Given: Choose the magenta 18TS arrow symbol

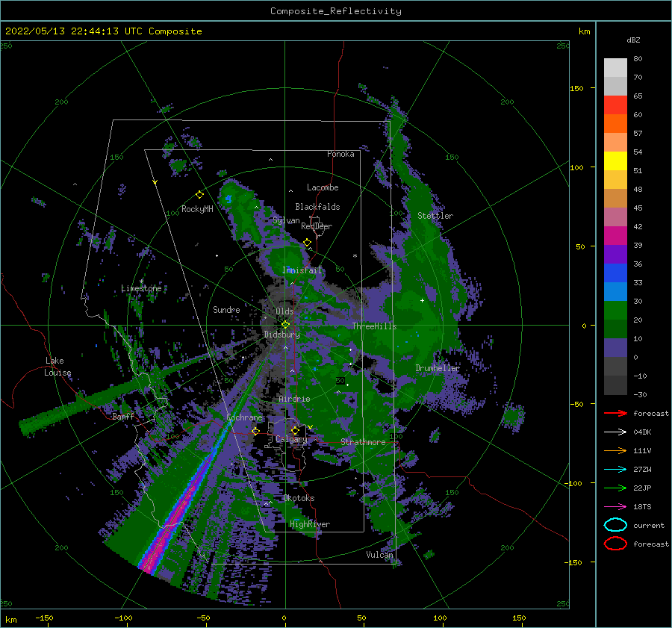Looking at the screenshot, I should (615, 507).
